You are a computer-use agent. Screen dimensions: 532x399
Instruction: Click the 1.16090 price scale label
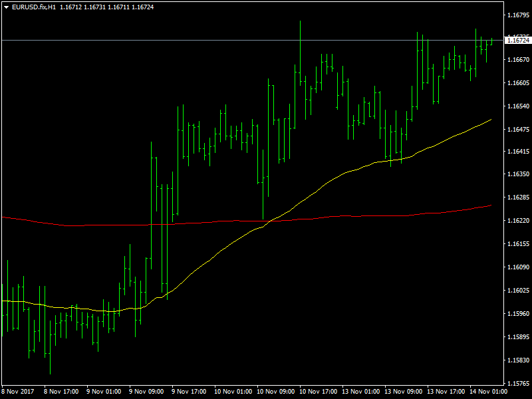pos(518,267)
